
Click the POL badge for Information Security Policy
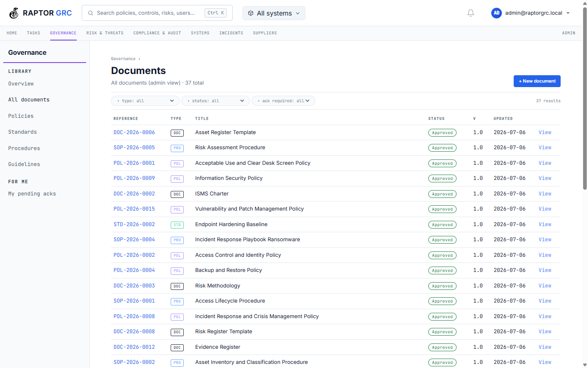pos(177,179)
